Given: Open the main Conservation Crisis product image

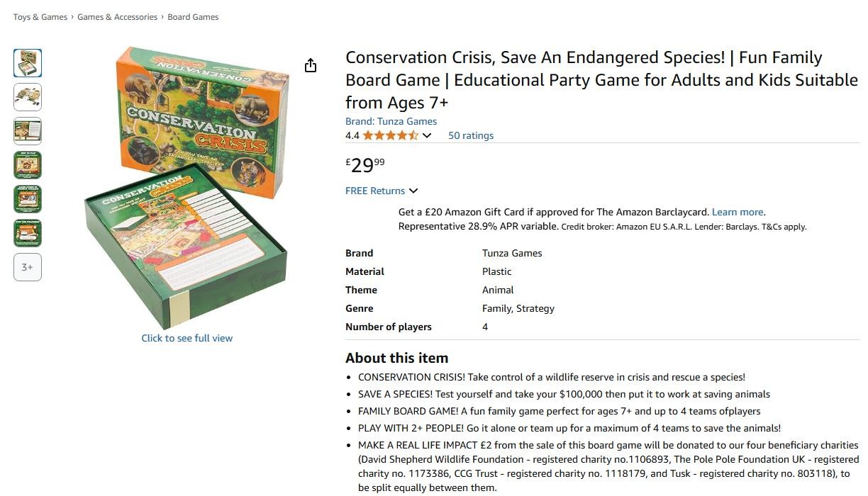Looking at the screenshot, I should pyautogui.click(x=187, y=188).
